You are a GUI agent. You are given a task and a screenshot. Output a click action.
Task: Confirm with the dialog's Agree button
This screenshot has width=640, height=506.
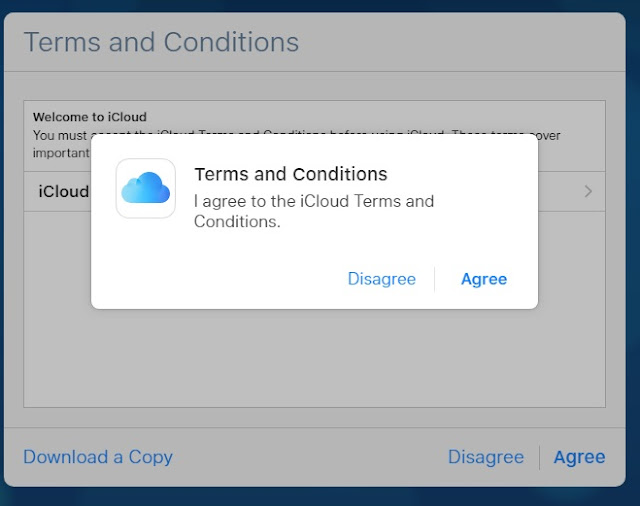click(x=484, y=280)
